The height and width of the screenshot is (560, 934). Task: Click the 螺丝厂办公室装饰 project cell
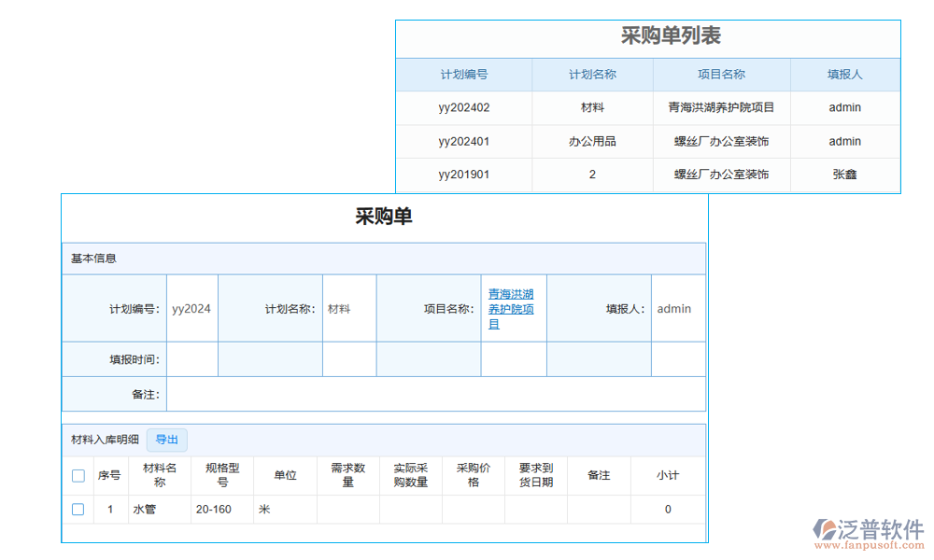[x=721, y=141]
